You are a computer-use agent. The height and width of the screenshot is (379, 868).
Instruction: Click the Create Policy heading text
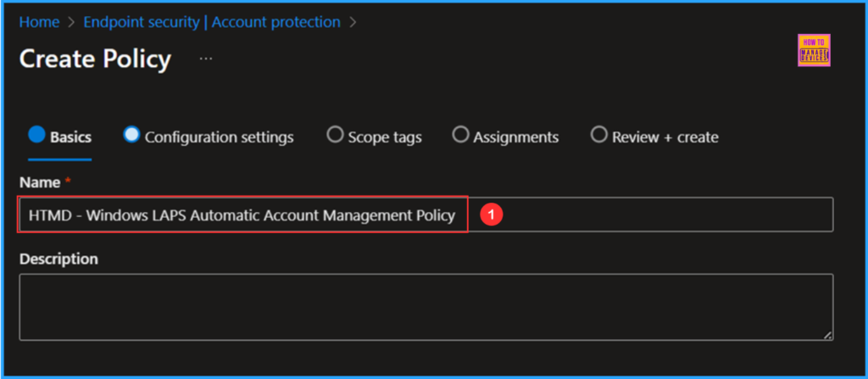click(95, 59)
